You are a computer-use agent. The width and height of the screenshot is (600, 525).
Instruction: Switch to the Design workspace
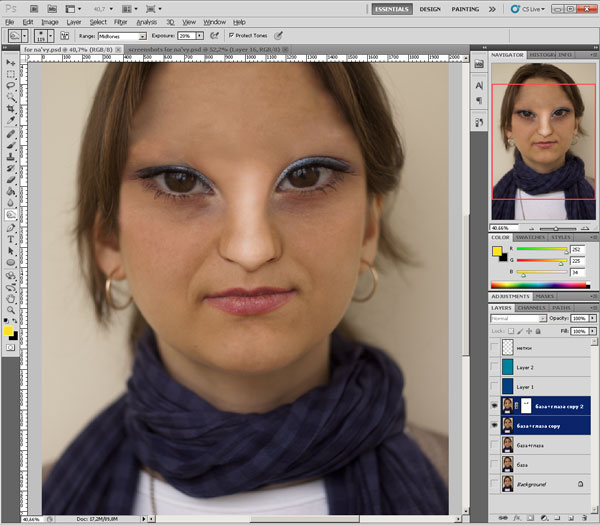point(430,8)
